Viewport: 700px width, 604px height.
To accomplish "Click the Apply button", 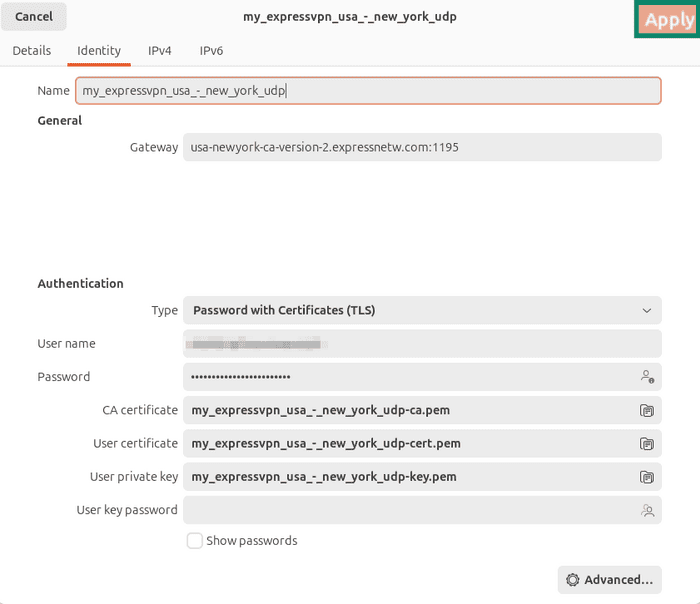I will [668, 20].
